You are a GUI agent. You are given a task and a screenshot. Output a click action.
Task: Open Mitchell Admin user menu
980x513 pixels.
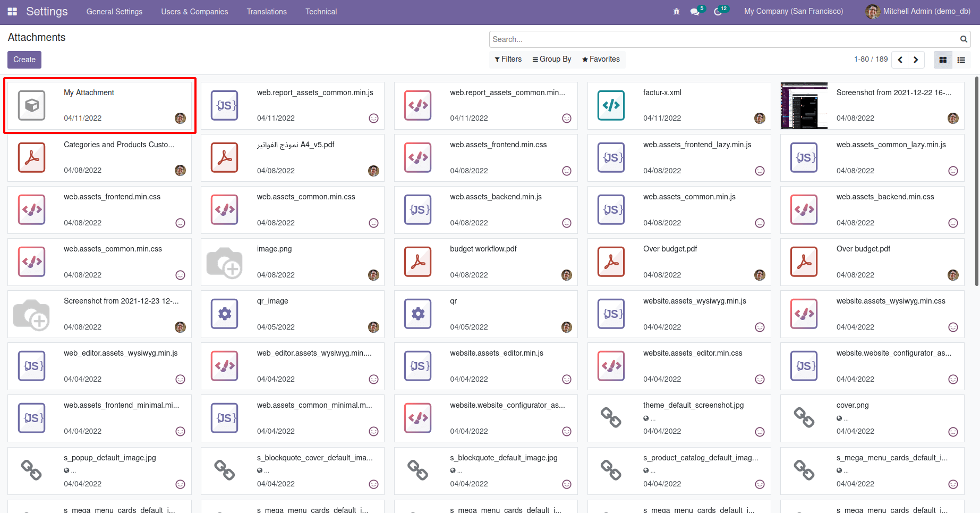point(918,11)
